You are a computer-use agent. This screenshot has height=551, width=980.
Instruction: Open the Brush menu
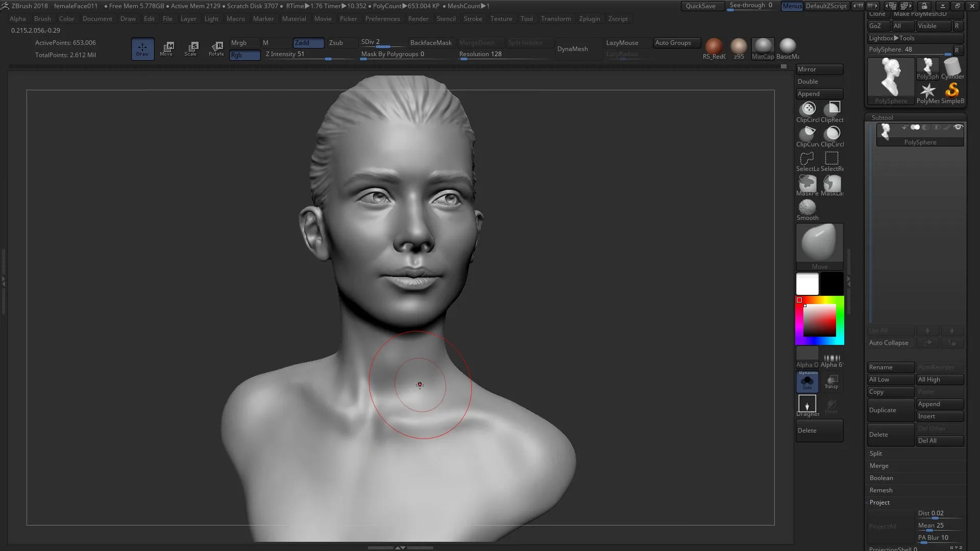(x=42, y=19)
